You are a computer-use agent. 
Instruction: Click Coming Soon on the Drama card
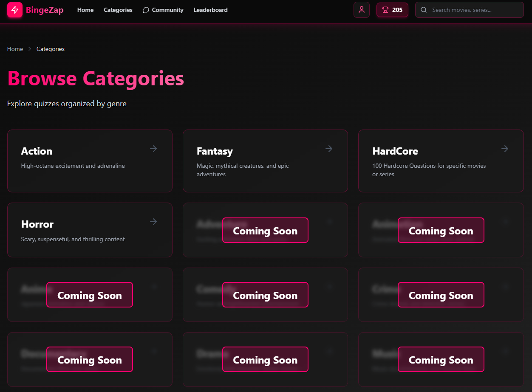[265, 359]
